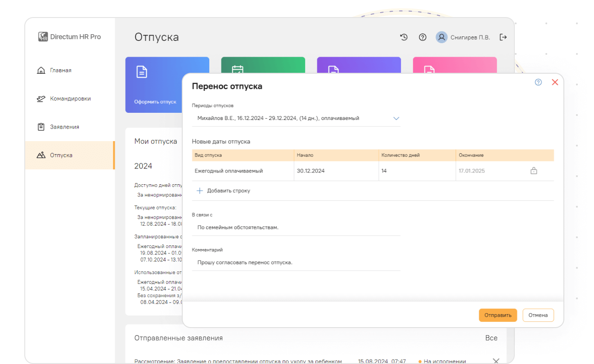
Task: Click the X icon on sent request row
Action: tap(496, 361)
